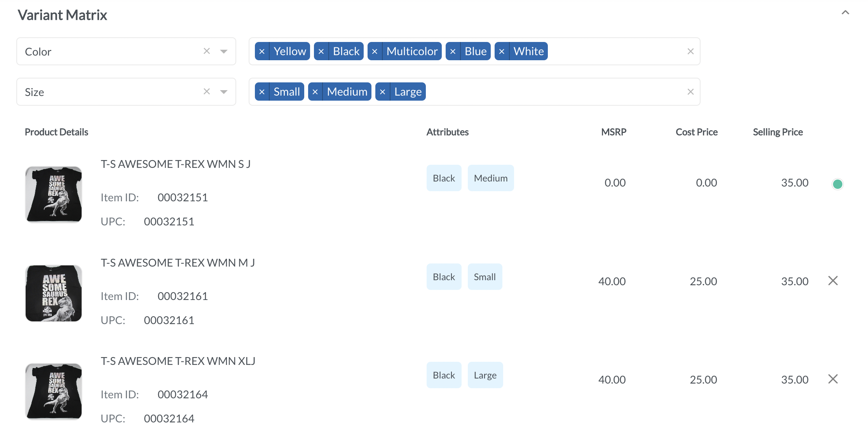The height and width of the screenshot is (443, 868).
Task: Click the Medium attribute chip for item 00032151
Action: pyautogui.click(x=491, y=178)
